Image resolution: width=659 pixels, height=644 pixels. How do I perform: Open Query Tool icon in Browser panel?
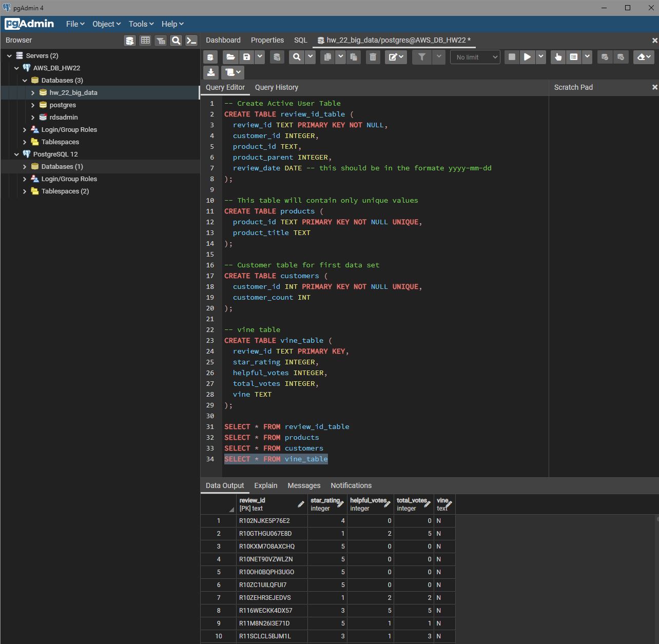click(130, 41)
